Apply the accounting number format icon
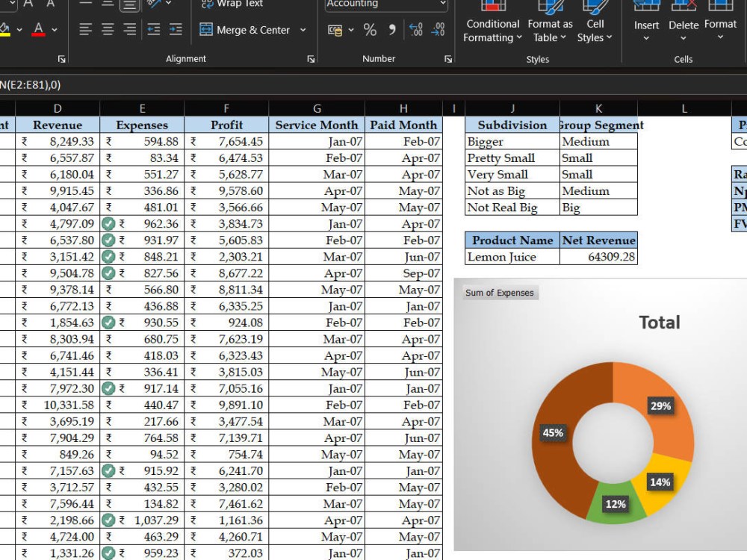 [335, 30]
